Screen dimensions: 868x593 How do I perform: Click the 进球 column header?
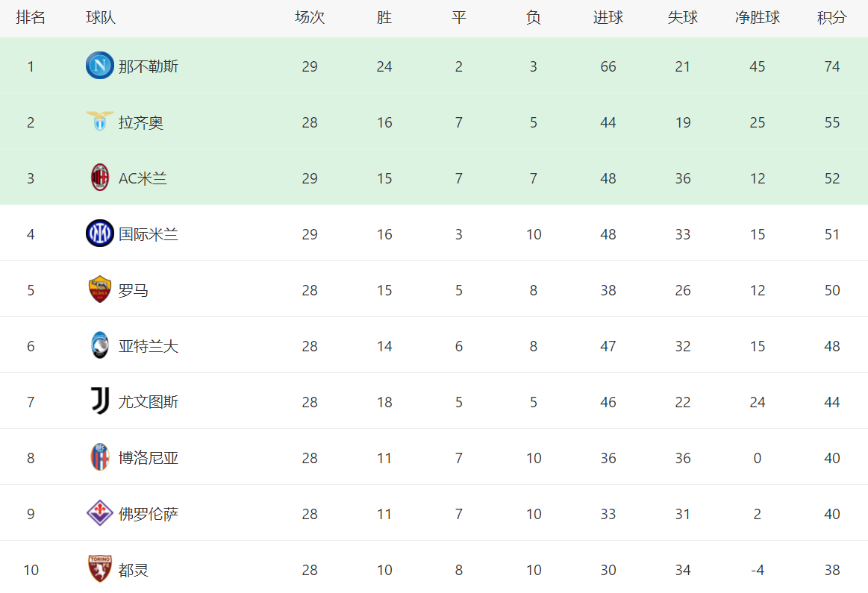tap(608, 18)
